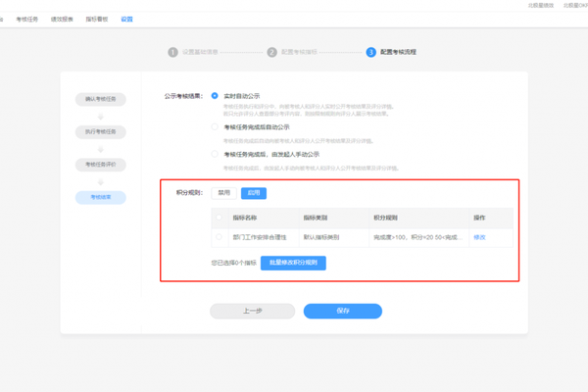
Task: Select 确认考核任务 in the left flow list
Action: (x=101, y=99)
